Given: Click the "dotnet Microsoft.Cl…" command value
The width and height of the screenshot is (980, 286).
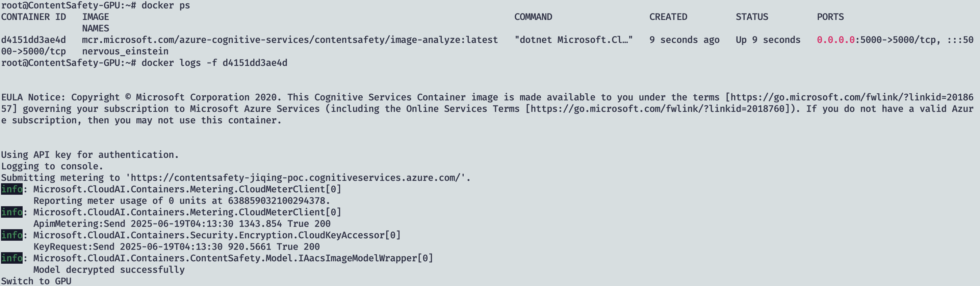Looking at the screenshot, I should [x=573, y=40].
